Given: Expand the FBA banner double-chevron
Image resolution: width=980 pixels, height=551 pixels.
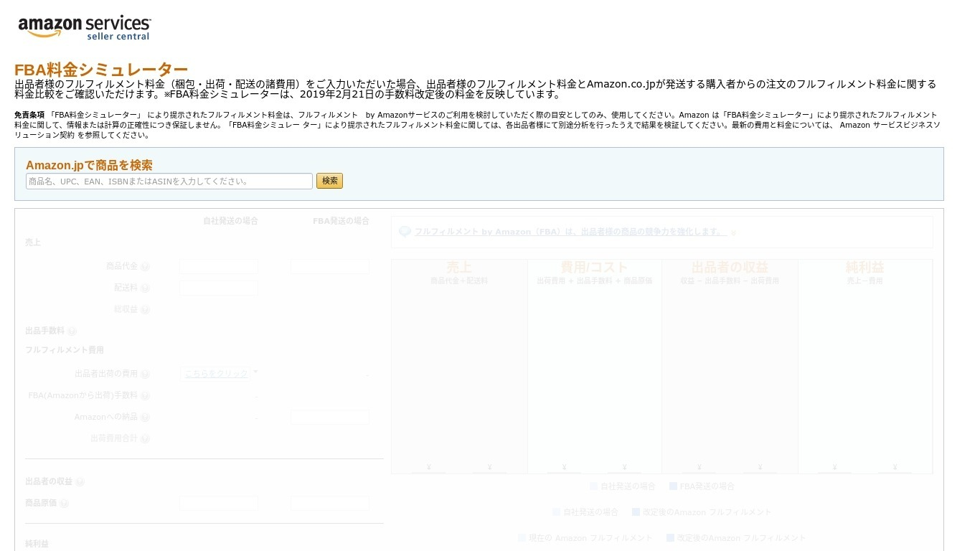Looking at the screenshot, I should coord(733,232).
